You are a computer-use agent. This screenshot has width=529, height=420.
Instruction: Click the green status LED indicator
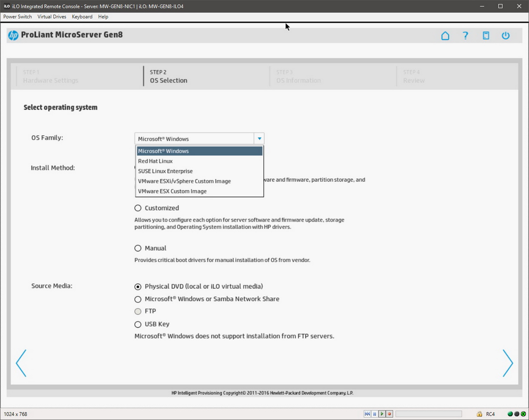click(x=510, y=414)
